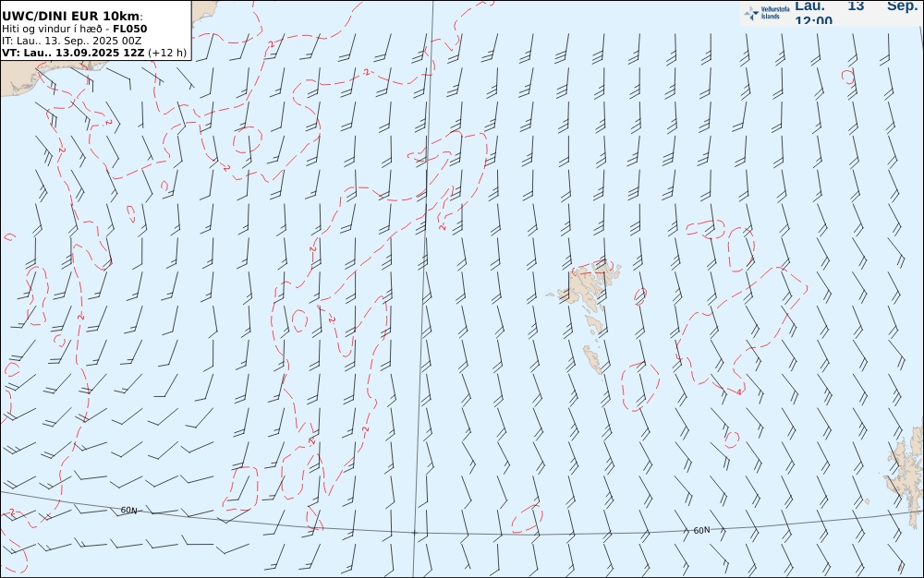
Task: Click the UWC/DINI EUR 10km title
Action: 72,16
